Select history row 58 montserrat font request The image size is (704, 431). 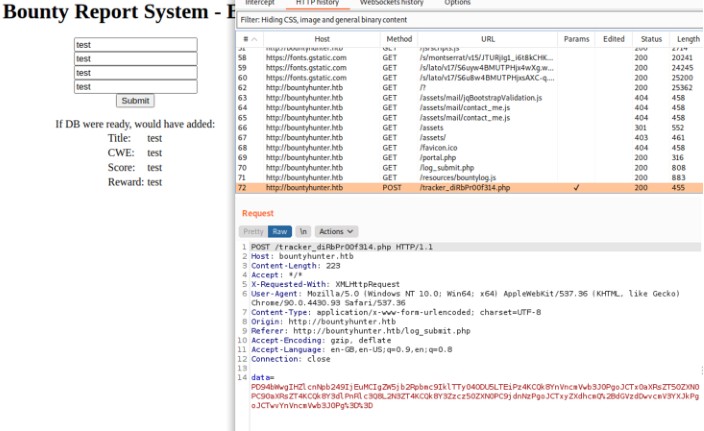coord(469,57)
